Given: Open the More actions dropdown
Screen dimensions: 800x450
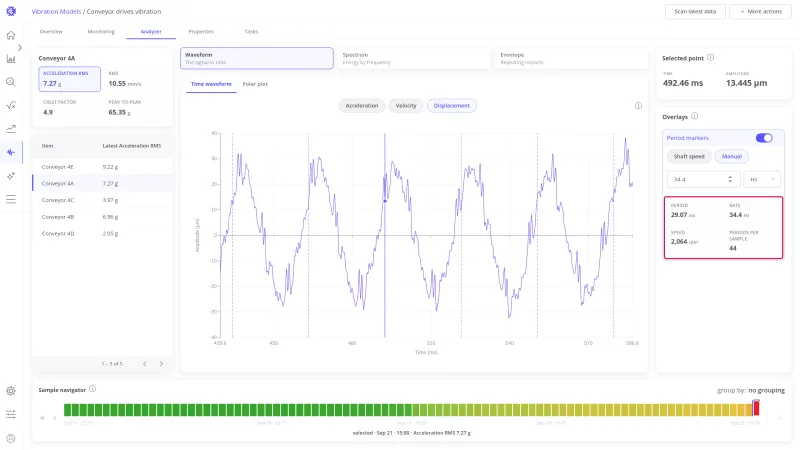Looking at the screenshot, I should tap(761, 11).
